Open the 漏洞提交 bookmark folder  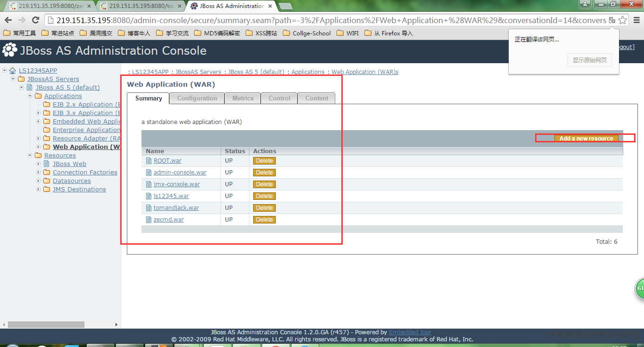[96, 33]
